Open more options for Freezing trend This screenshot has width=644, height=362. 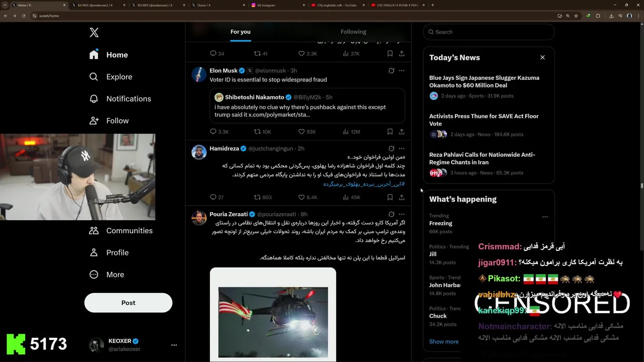pos(545,217)
